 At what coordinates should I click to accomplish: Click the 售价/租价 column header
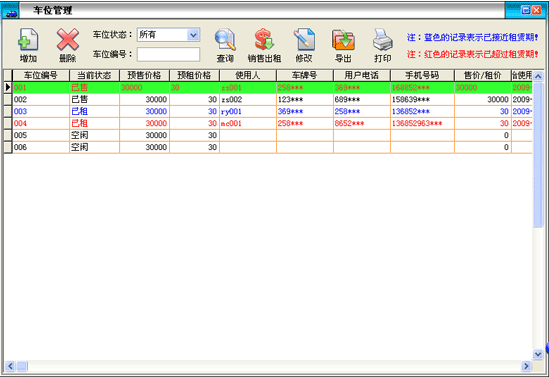tap(483, 75)
